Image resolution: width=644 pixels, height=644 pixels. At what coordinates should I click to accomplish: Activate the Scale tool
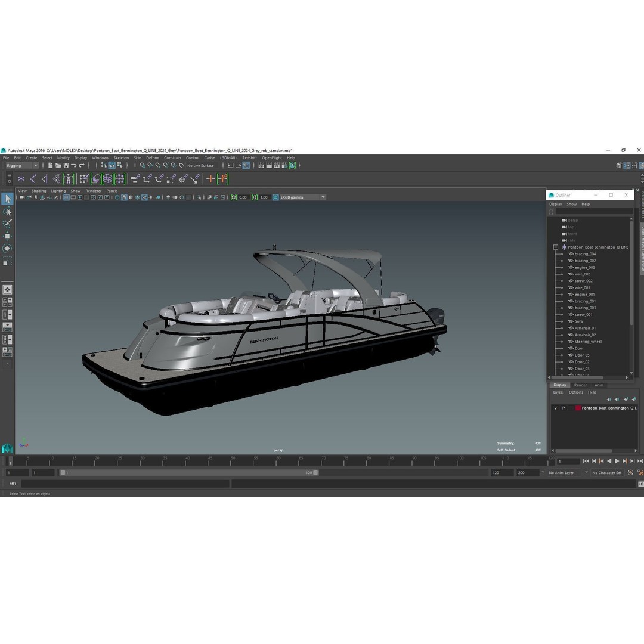[x=7, y=261]
